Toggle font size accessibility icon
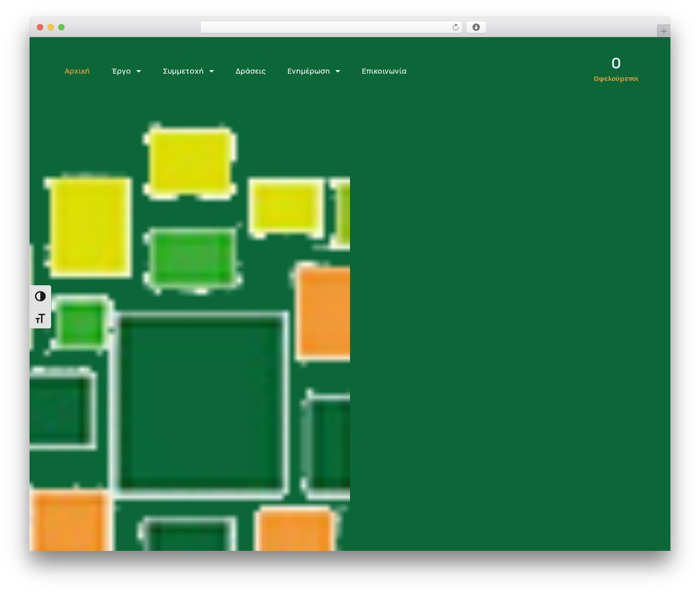 click(x=40, y=318)
